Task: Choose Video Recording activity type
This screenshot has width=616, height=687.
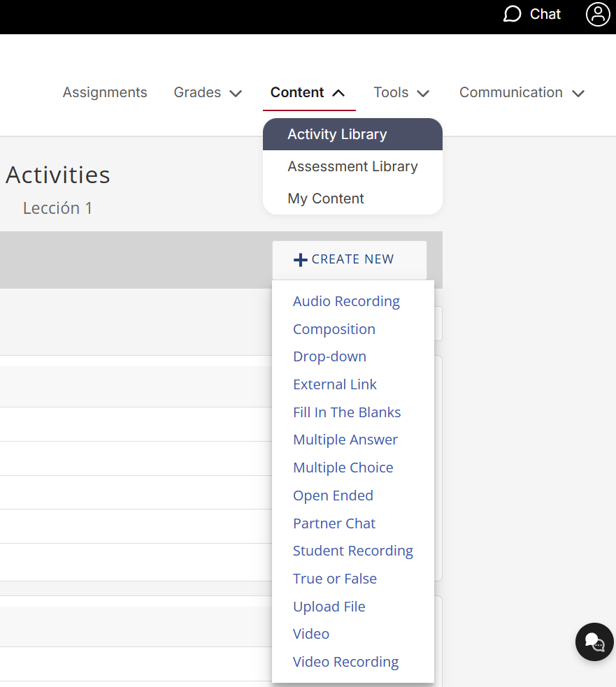Action: (345, 662)
